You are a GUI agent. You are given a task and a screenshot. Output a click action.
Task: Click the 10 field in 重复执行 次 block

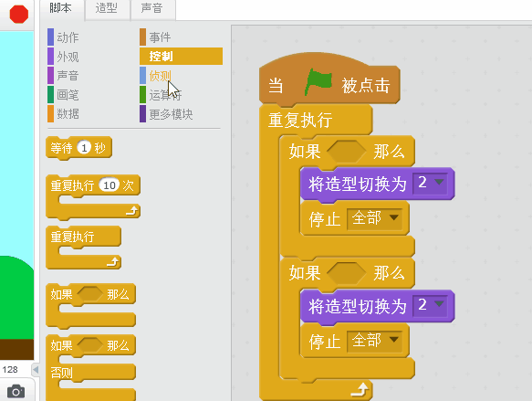point(110,185)
